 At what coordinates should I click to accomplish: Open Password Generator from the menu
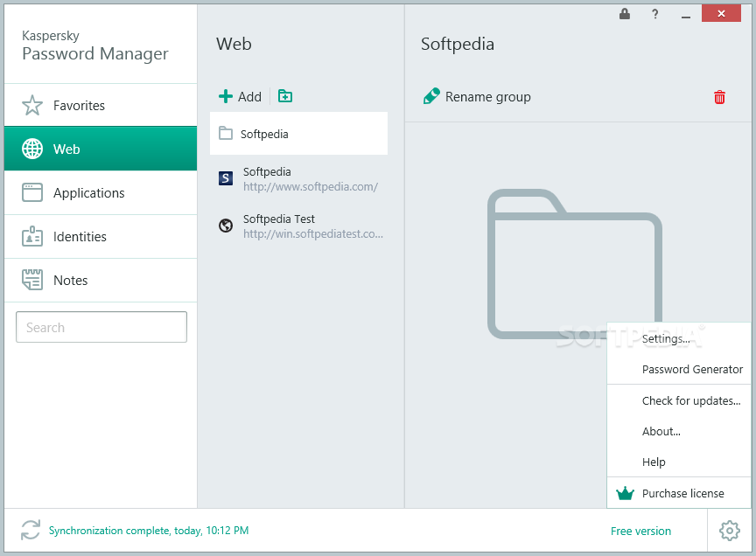click(679, 369)
